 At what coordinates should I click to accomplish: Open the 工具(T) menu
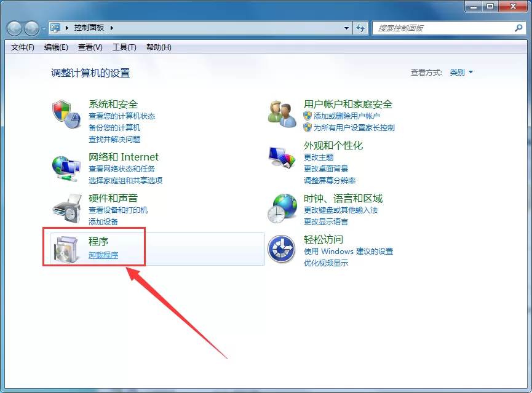124,47
